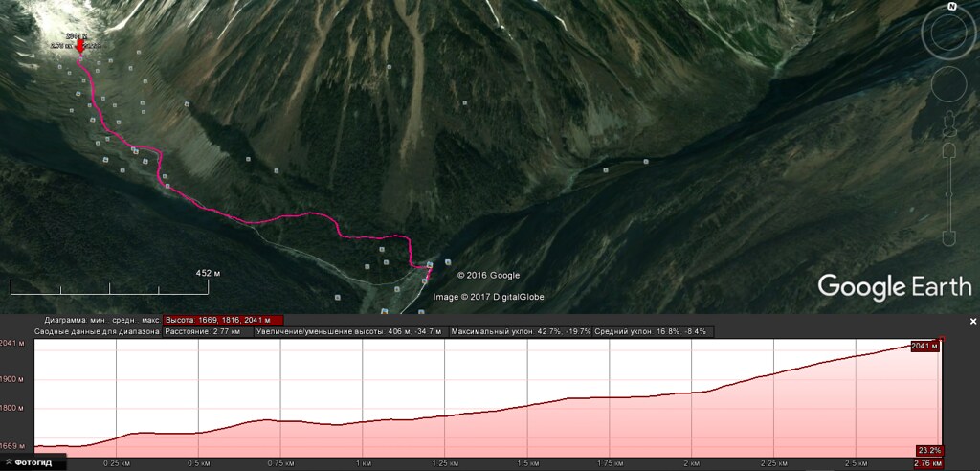Open the rightmost photo icon on the map
The width and height of the screenshot is (980, 471).
[646, 162]
